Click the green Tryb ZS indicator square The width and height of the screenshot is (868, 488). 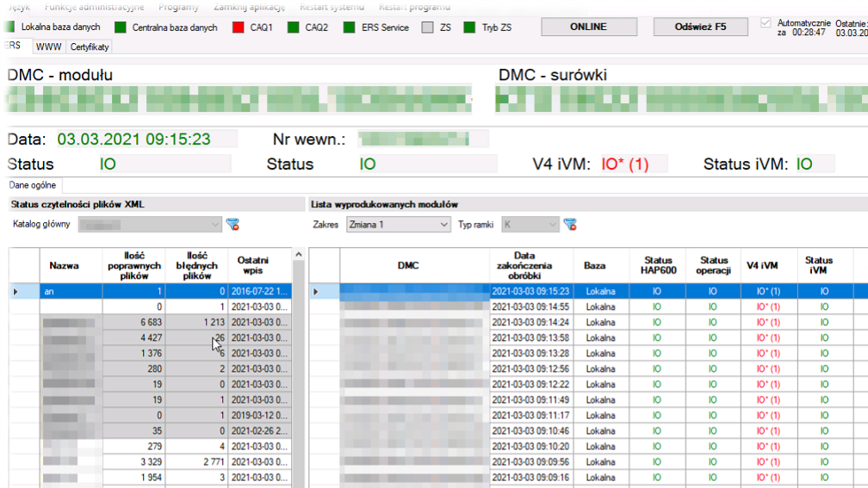click(x=469, y=28)
